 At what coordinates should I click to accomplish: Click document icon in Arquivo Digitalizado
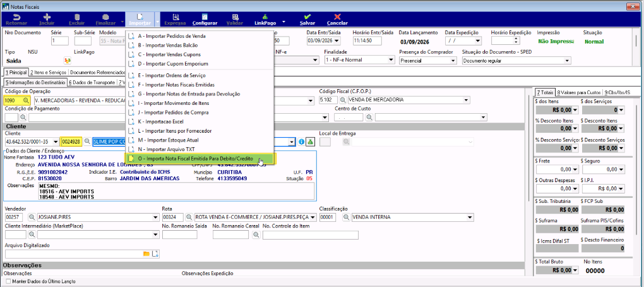[x=155, y=253]
